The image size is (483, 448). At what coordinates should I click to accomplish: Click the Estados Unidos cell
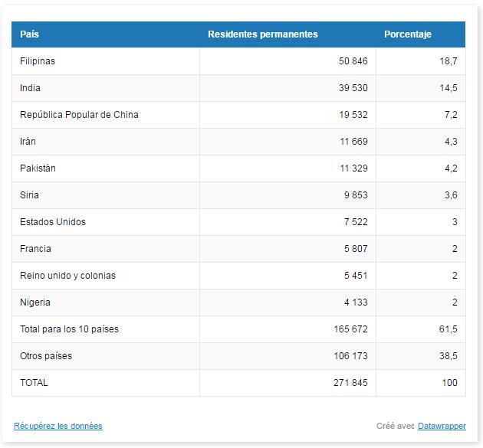pyautogui.click(x=53, y=222)
